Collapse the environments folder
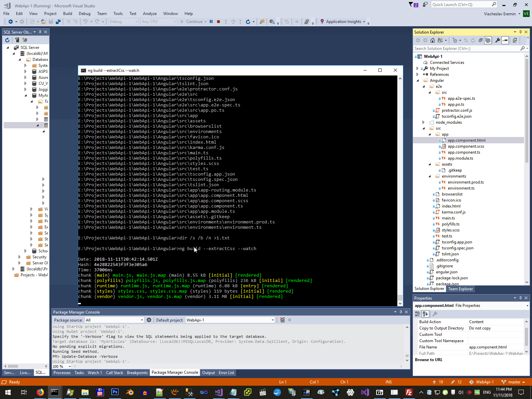This screenshot has width=532, height=399. click(x=430, y=176)
